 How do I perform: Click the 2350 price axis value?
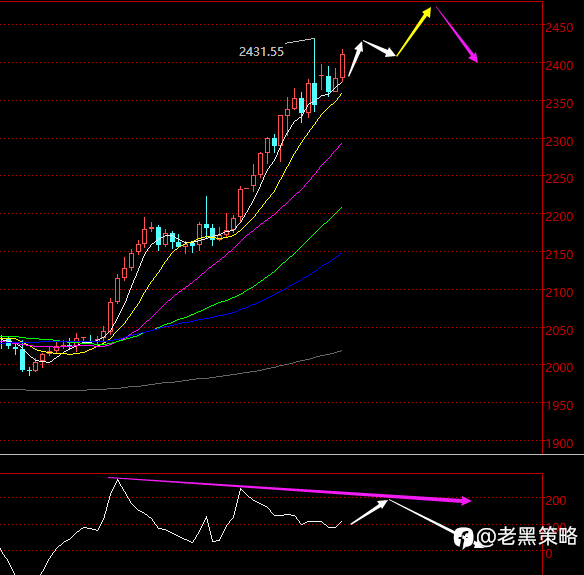click(x=559, y=104)
